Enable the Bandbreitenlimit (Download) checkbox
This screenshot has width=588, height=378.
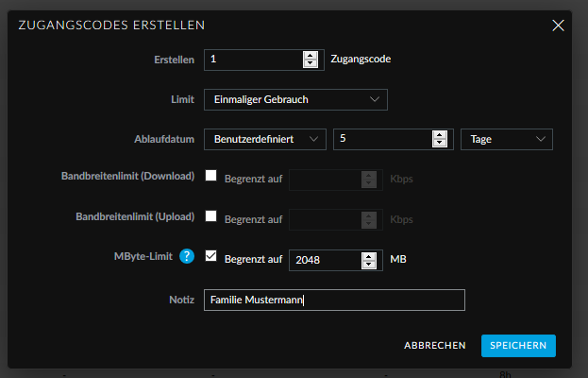pyautogui.click(x=211, y=176)
